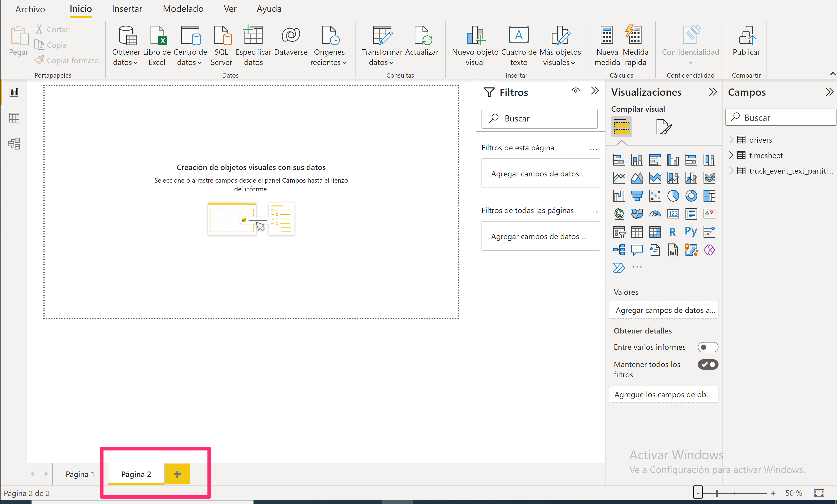Collapse the ribbon with caret
The width and height of the screenshot is (837, 504).
pyautogui.click(x=833, y=73)
